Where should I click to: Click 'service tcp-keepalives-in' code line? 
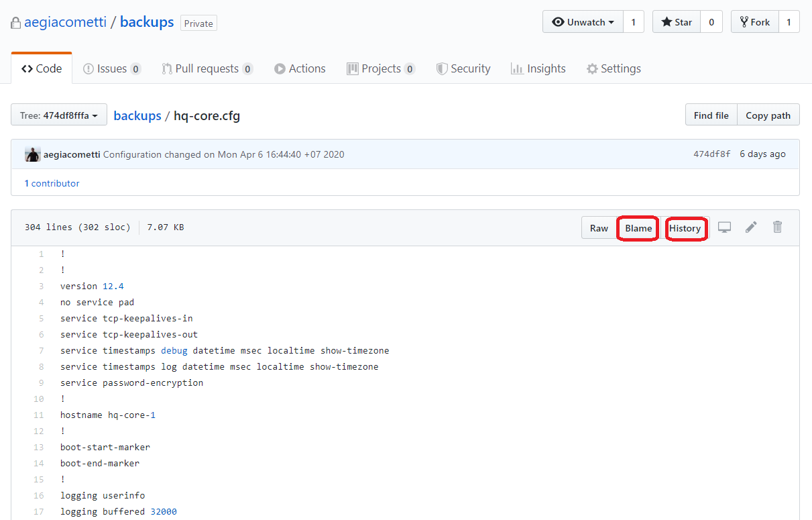pos(127,319)
